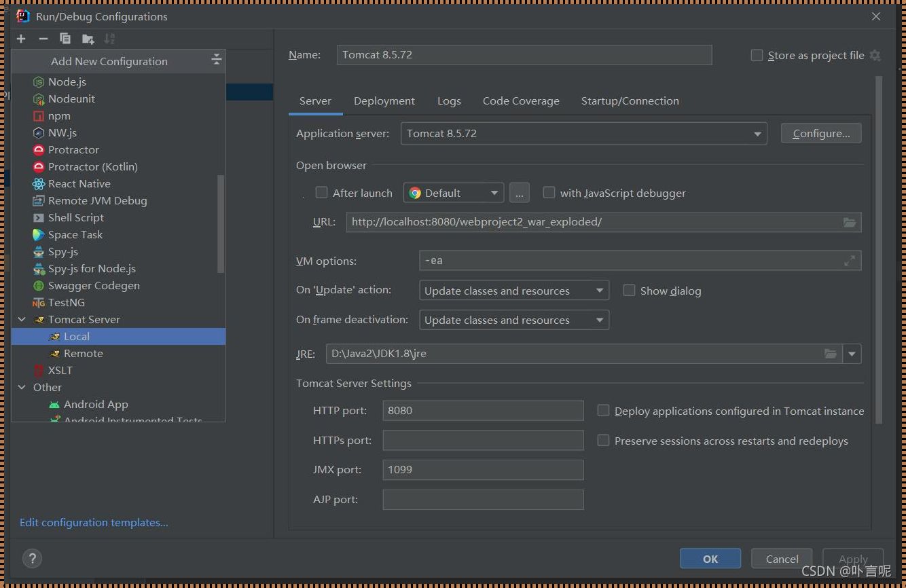This screenshot has width=906, height=588.
Task: Select the npm configuration icon
Action: tap(39, 115)
